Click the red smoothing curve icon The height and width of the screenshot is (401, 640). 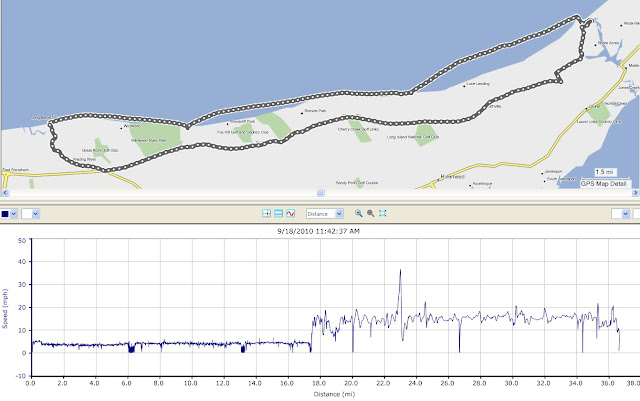(290, 213)
